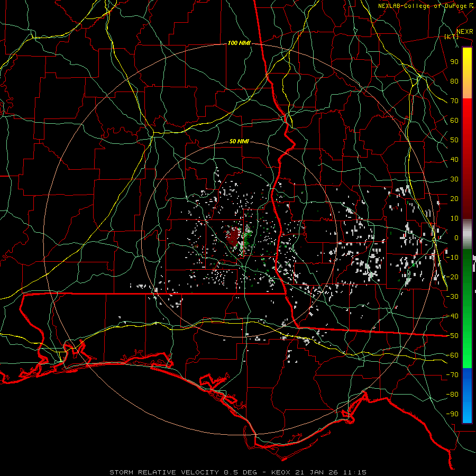Click the 50 NMI range ring label
The height and width of the screenshot is (476, 476).
(239, 141)
